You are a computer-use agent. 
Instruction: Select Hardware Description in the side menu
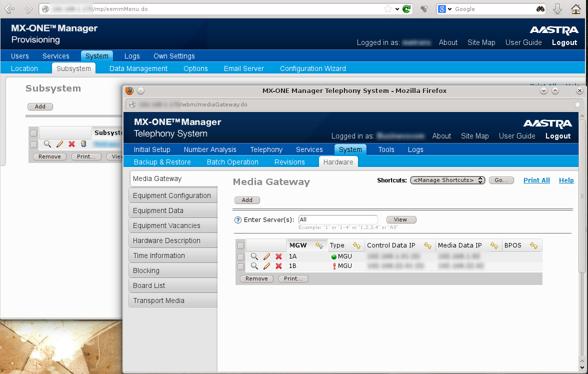[173, 241]
